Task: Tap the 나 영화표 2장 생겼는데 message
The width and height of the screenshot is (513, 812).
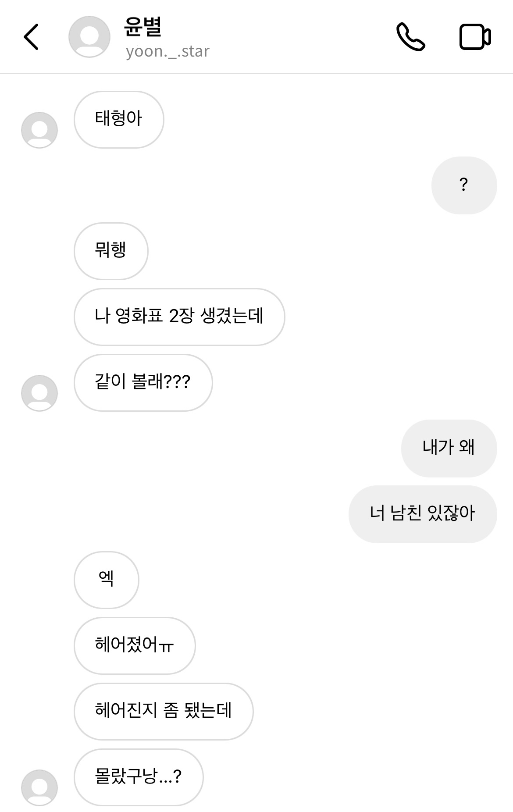Action: [x=179, y=317]
